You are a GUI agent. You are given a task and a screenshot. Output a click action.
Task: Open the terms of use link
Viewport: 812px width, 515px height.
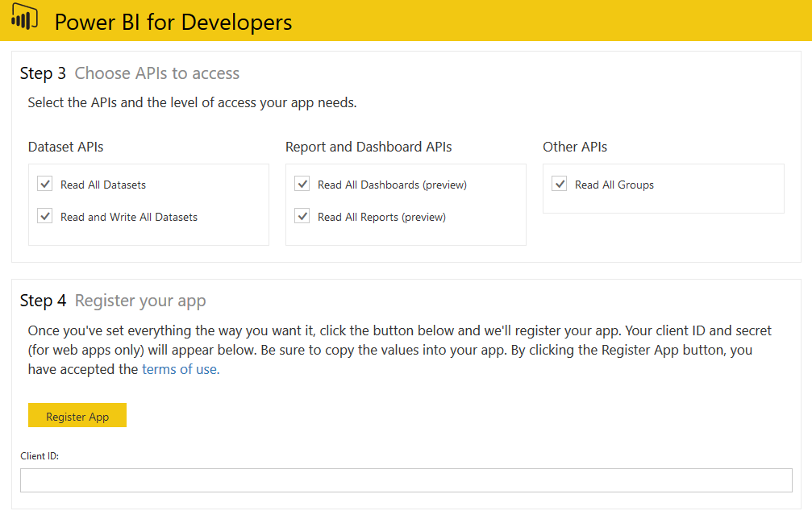(180, 369)
